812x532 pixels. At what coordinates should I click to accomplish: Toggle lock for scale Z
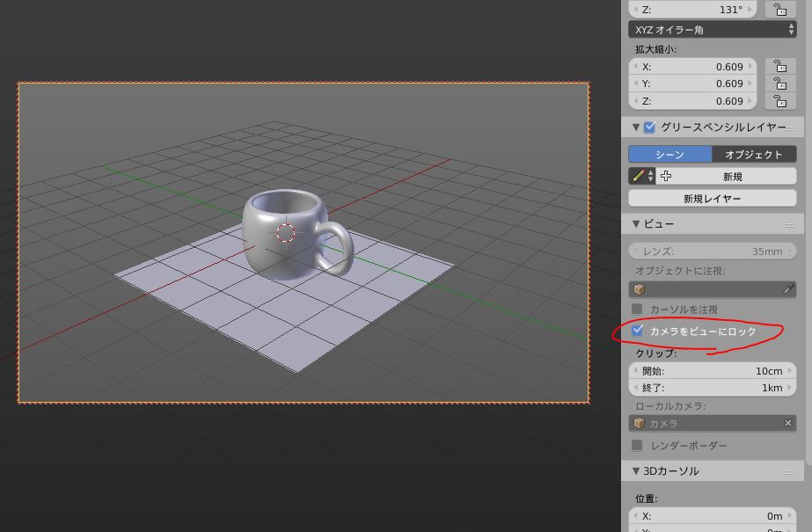[780, 101]
